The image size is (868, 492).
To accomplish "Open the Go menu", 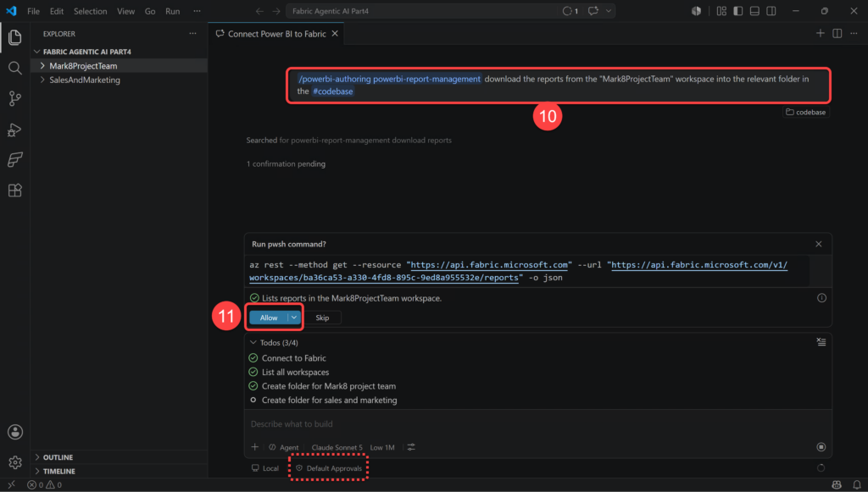I will (x=150, y=11).
